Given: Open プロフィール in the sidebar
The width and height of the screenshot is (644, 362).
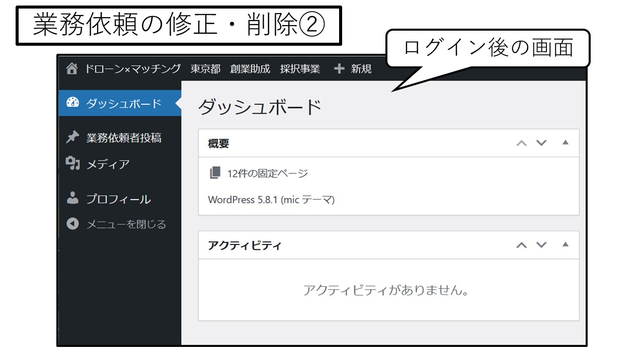Looking at the screenshot, I should (x=119, y=199).
